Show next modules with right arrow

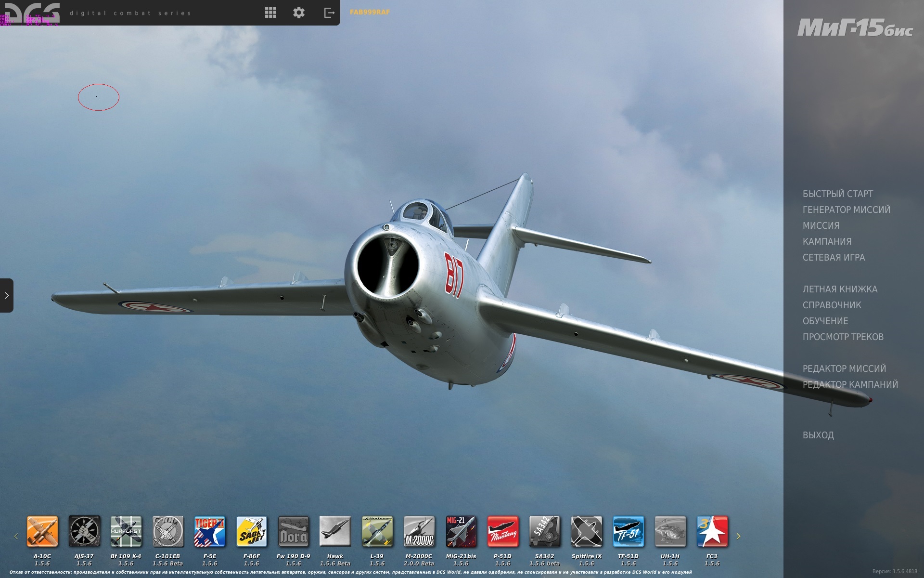click(x=738, y=536)
